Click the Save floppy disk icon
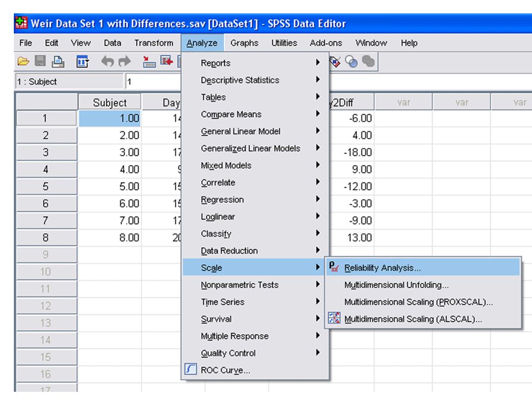The width and height of the screenshot is (532, 399). point(40,62)
